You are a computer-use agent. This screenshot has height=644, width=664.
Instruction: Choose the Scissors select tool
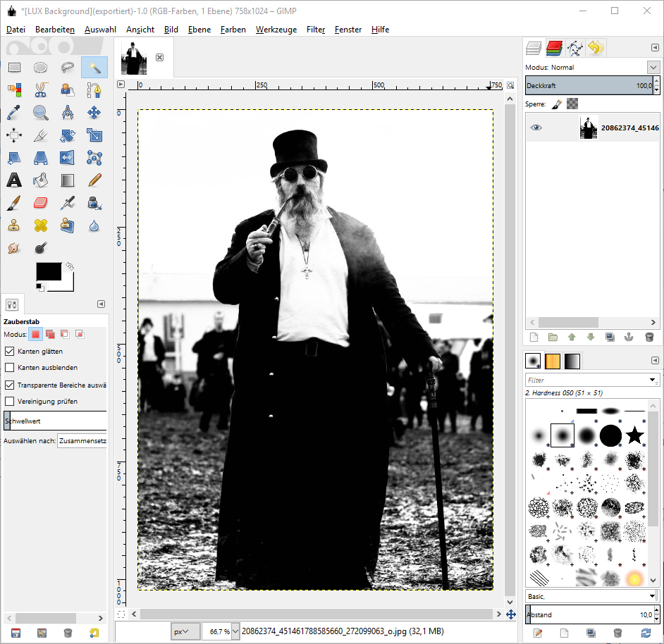41,90
